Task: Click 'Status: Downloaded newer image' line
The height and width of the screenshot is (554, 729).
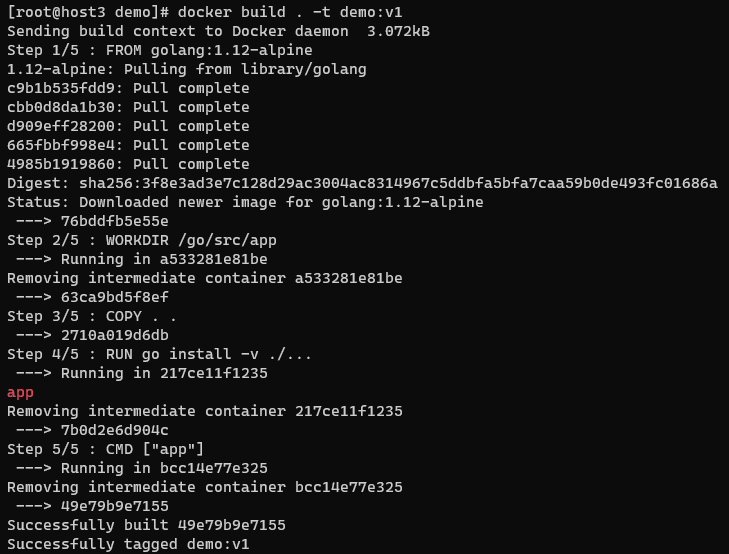Action: (x=245, y=202)
